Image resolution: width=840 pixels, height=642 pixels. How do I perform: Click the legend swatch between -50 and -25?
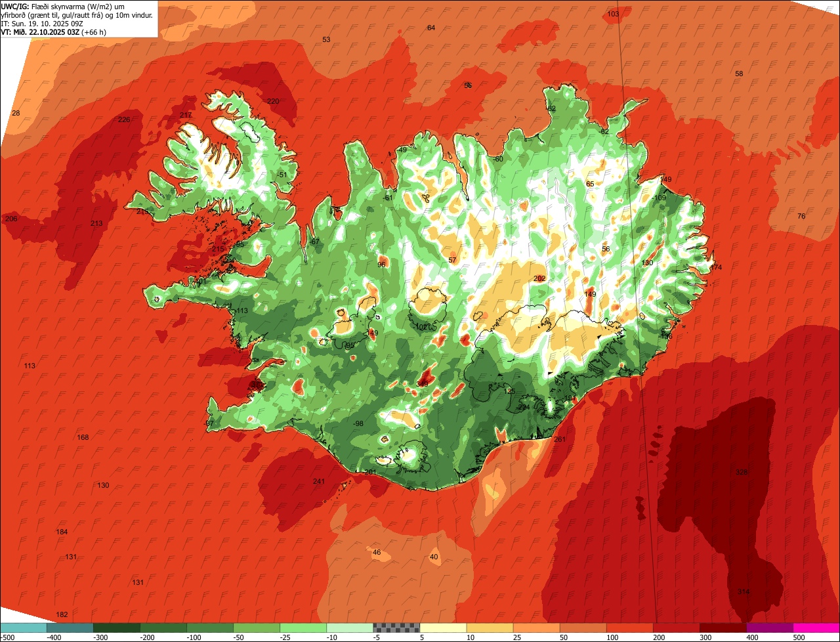point(257,627)
